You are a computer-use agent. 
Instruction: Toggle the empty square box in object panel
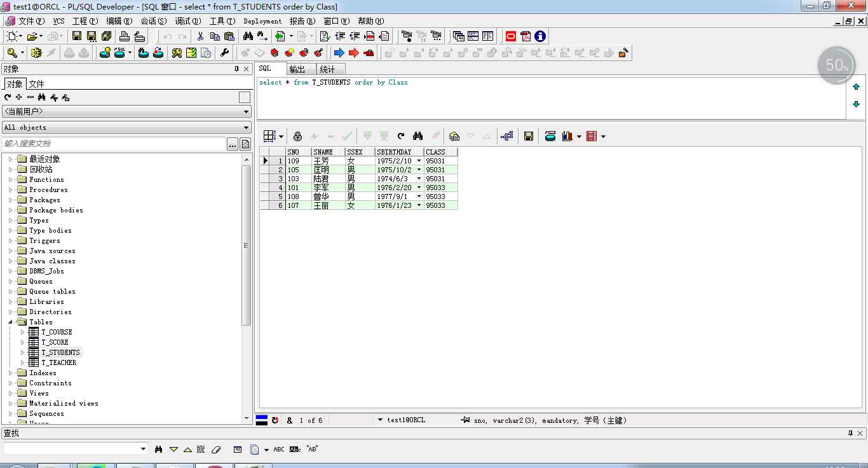(x=245, y=97)
